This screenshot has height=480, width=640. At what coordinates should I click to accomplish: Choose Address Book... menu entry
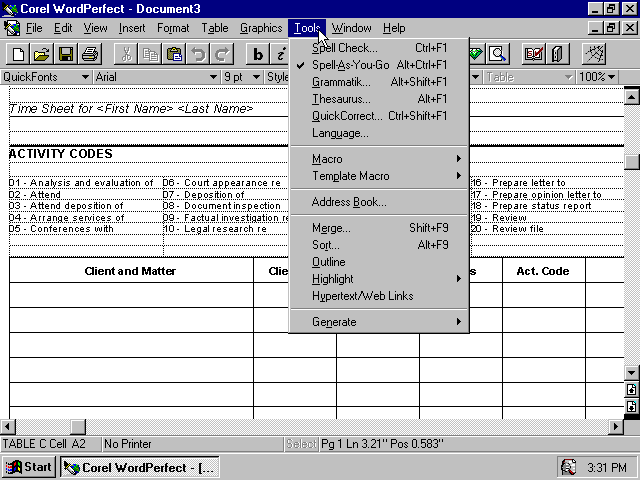point(379,202)
